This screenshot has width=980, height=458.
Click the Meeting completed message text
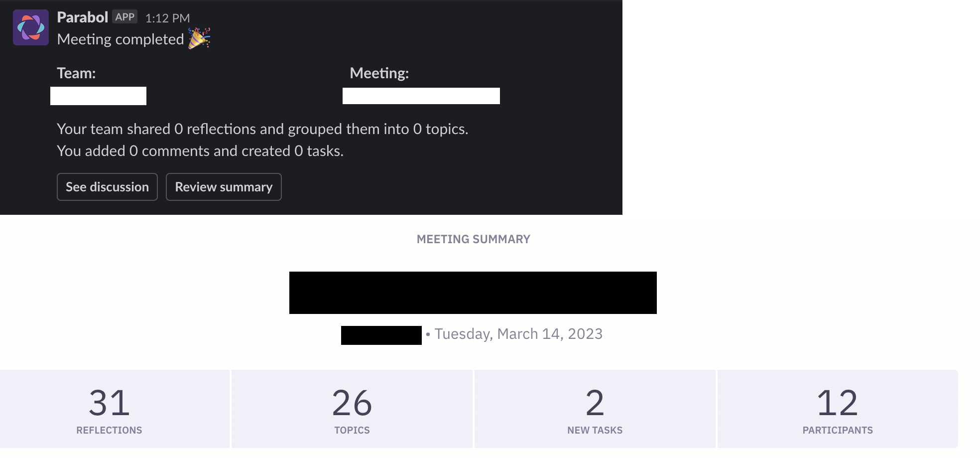tap(120, 39)
